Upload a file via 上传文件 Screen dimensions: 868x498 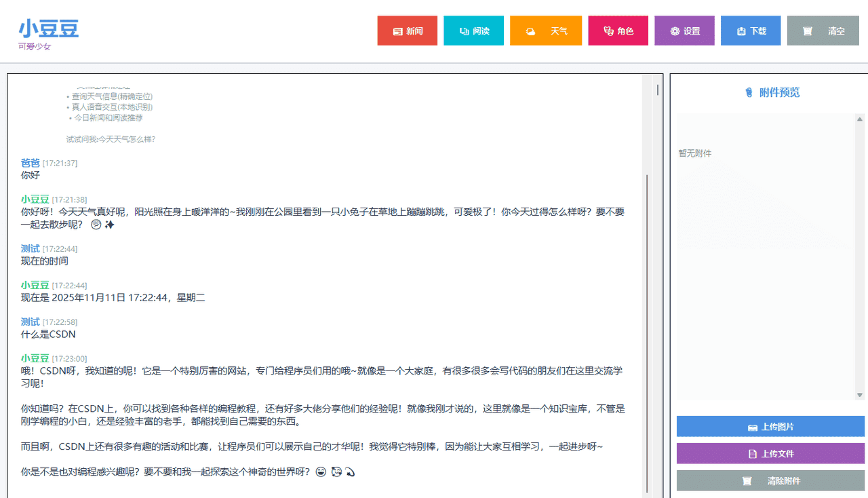pyautogui.click(x=770, y=453)
